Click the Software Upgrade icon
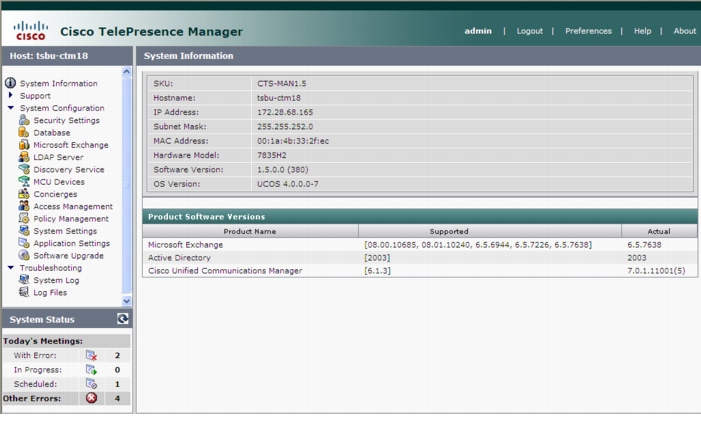 click(x=24, y=255)
